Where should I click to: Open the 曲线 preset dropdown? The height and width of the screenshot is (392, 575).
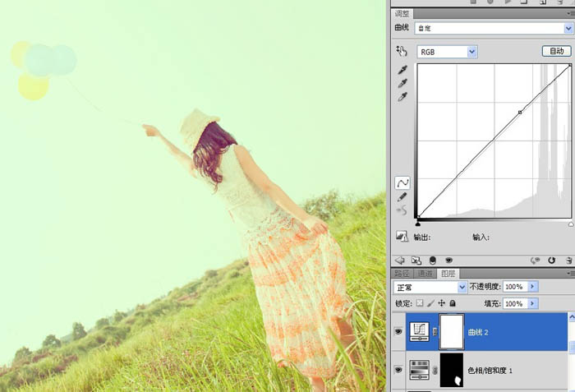click(494, 28)
